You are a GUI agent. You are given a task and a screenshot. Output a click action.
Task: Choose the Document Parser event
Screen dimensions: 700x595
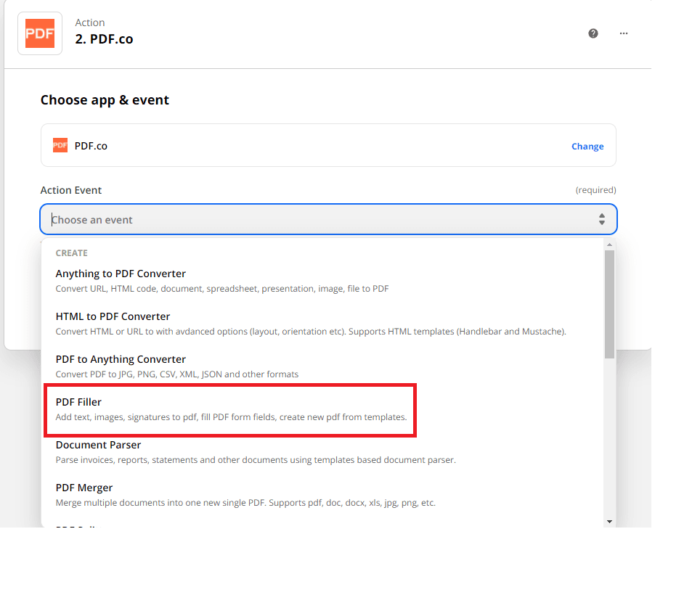click(98, 445)
